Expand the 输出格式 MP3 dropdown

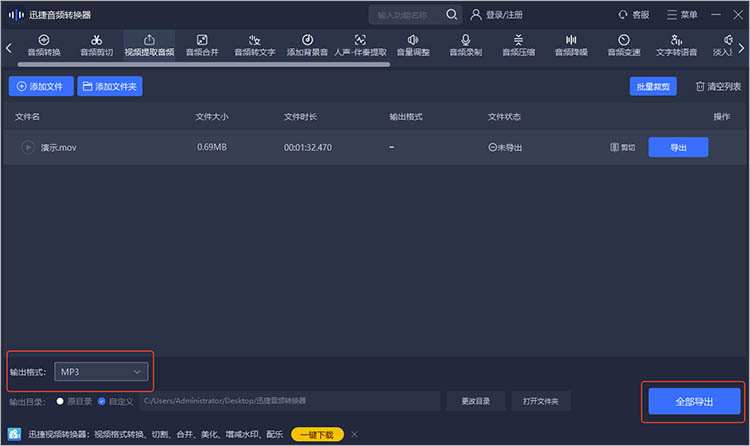tap(101, 372)
